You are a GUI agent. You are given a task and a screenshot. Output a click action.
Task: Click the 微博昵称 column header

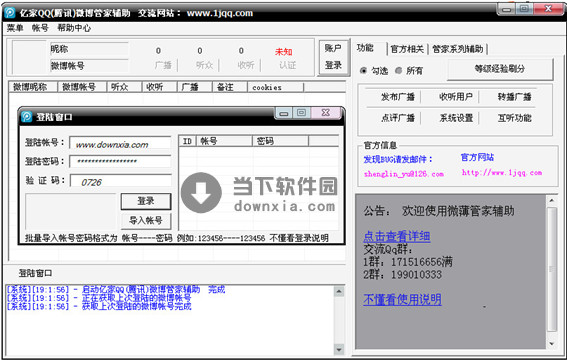[x=33, y=87]
